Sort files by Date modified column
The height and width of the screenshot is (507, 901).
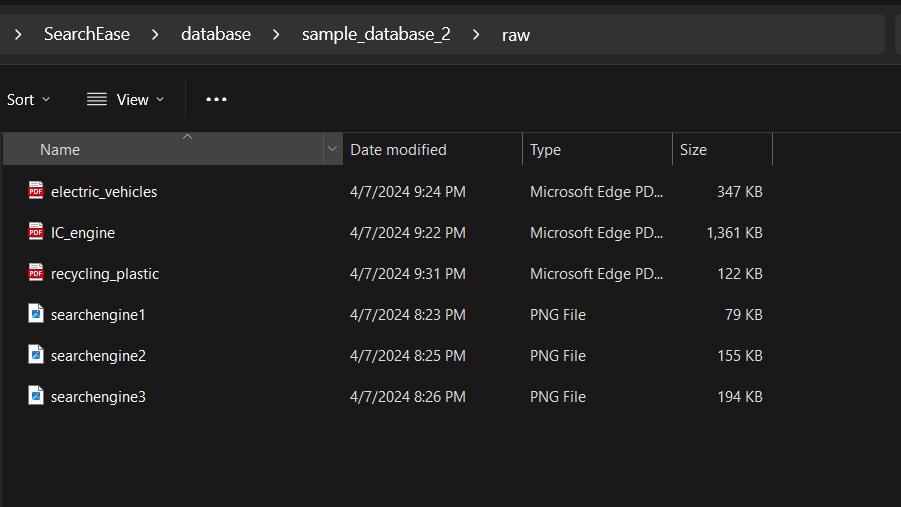(398, 150)
